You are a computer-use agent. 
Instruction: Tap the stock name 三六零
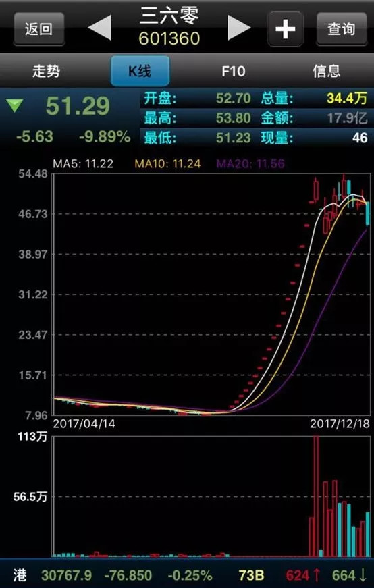pyautogui.click(x=169, y=16)
